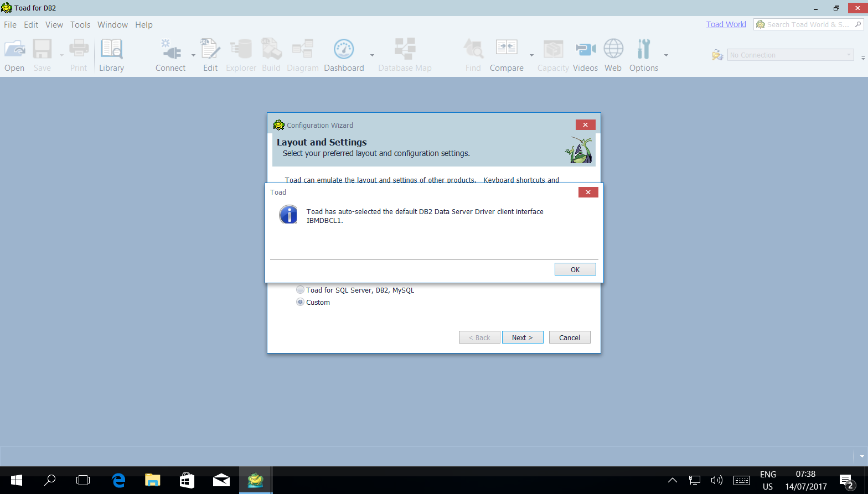The height and width of the screenshot is (494, 868).
Task: Open the Library toolbar icon
Action: tap(111, 49)
